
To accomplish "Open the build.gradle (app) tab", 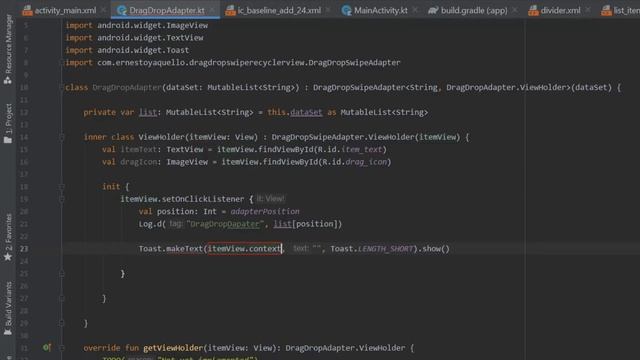I will pos(474,10).
